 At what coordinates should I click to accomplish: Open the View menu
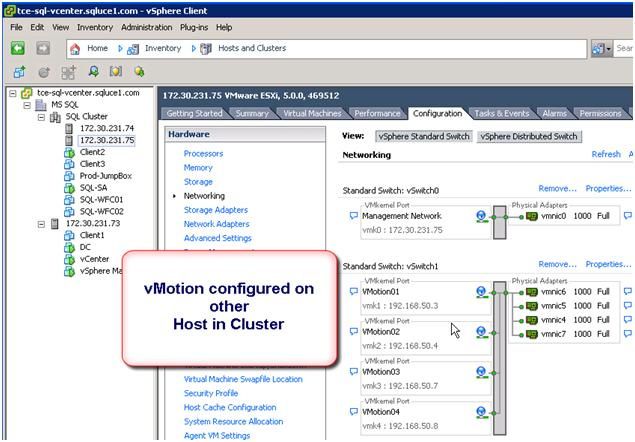[x=60, y=27]
